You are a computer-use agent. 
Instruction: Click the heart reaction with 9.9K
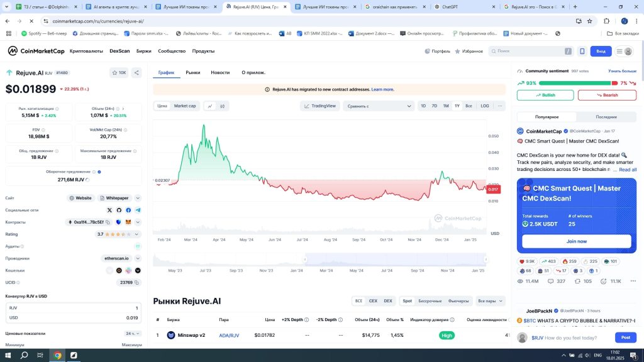click(527, 261)
